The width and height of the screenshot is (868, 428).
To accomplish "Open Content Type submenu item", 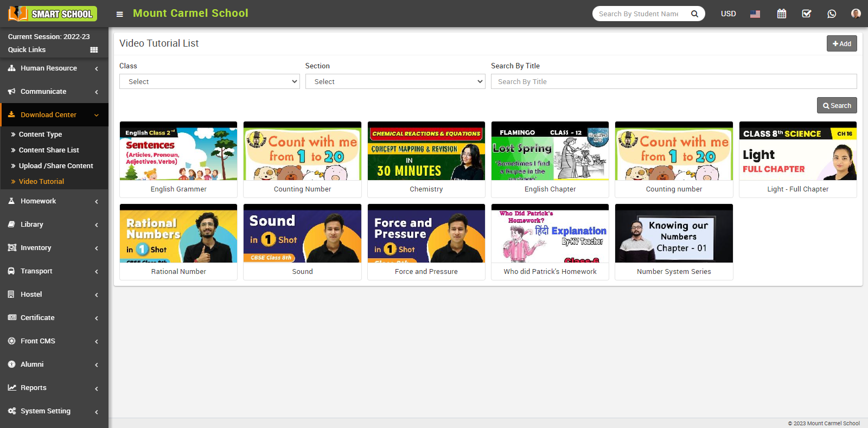I will 40,135.
